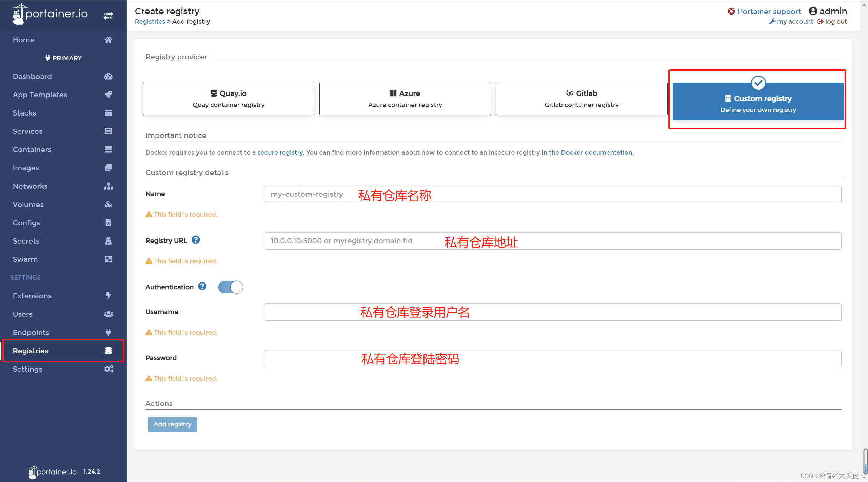Select the Gitlab registry provider
The image size is (868, 482).
click(582, 99)
